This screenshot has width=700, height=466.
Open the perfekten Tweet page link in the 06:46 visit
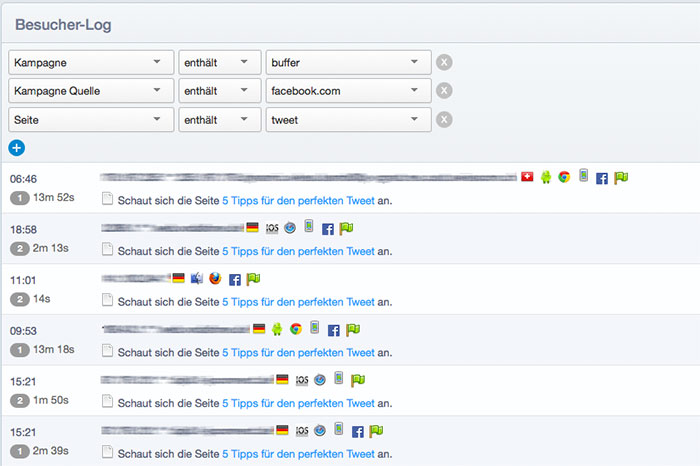coord(298,201)
